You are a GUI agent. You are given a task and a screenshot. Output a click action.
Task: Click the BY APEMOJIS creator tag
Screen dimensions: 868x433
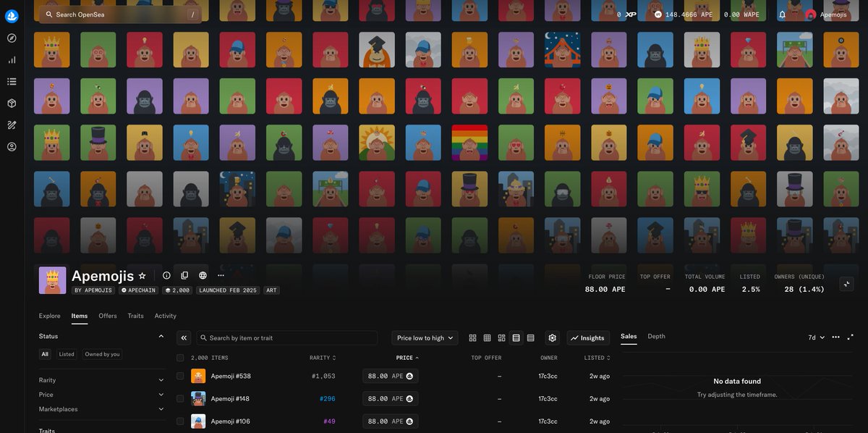(93, 290)
